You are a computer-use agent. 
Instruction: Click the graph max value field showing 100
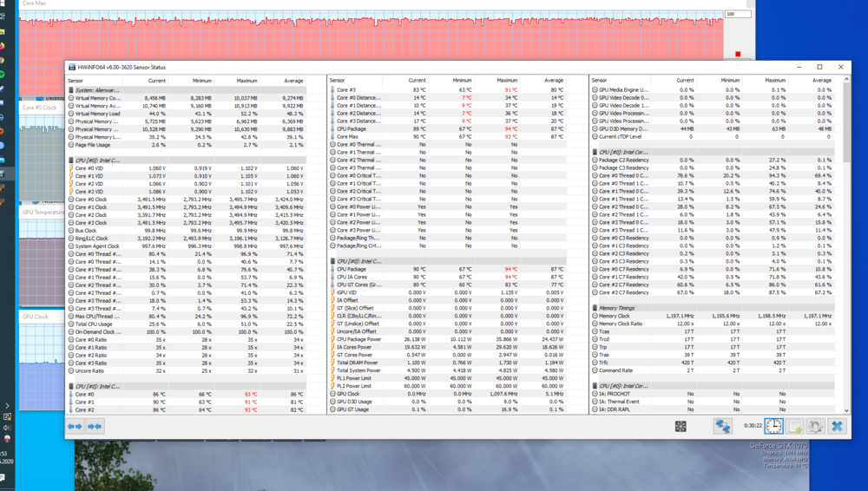[x=737, y=14]
